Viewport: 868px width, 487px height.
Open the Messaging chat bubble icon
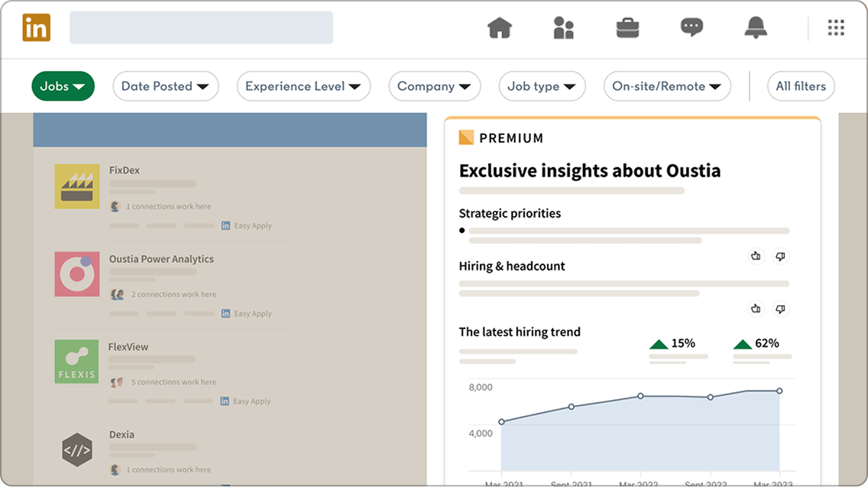pyautogui.click(x=691, y=27)
